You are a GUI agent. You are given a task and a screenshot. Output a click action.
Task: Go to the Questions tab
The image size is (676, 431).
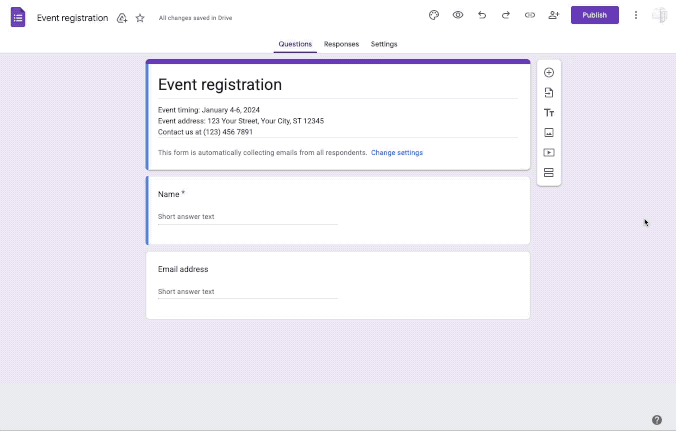point(295,44)
